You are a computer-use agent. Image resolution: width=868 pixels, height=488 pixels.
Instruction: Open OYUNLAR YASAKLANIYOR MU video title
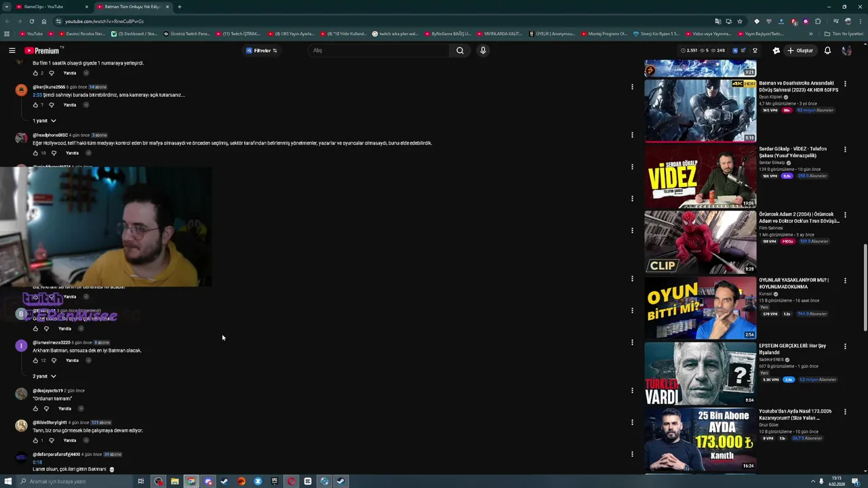793,283
